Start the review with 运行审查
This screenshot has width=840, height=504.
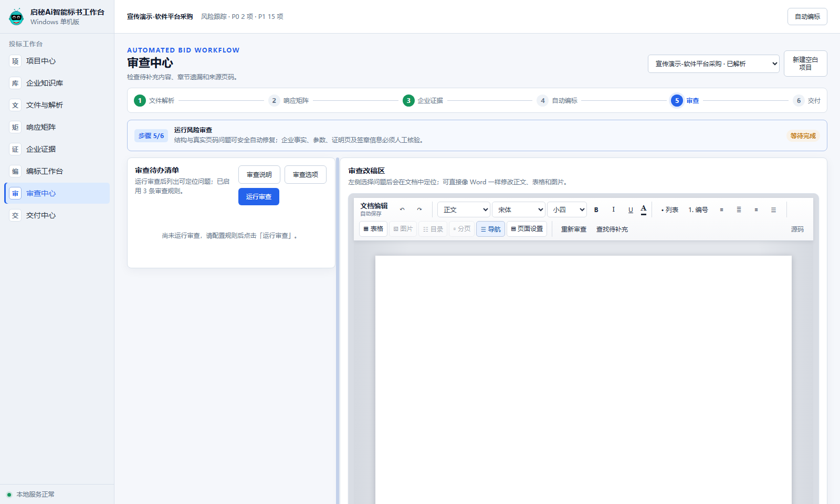(259, 197)
